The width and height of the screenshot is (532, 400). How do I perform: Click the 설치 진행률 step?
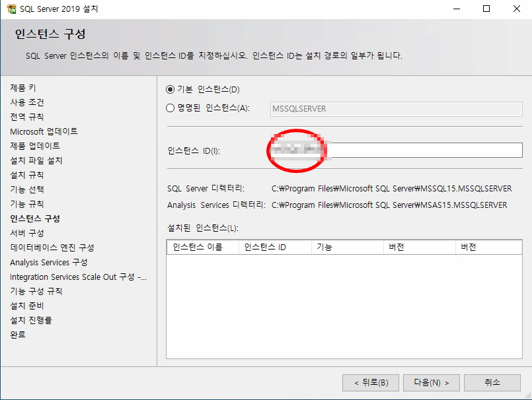pos(31,320)
